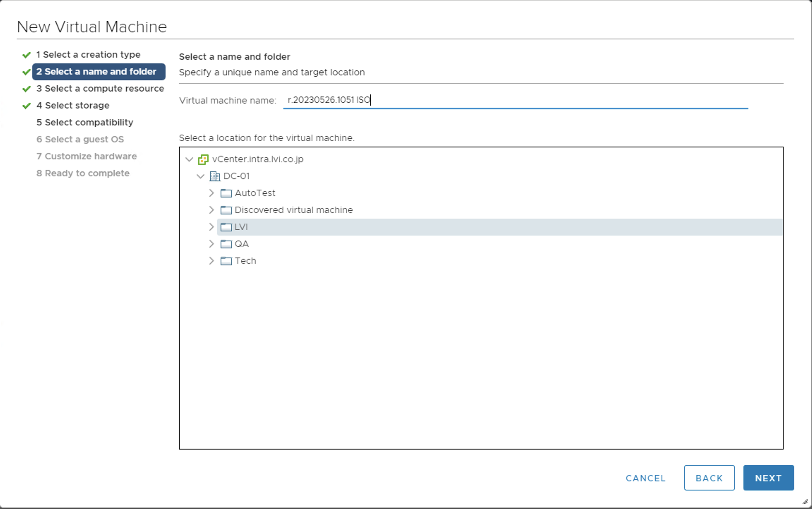Click the dialog resize grip in the corner
The image size is (812, 509).
tap(805, 502)
